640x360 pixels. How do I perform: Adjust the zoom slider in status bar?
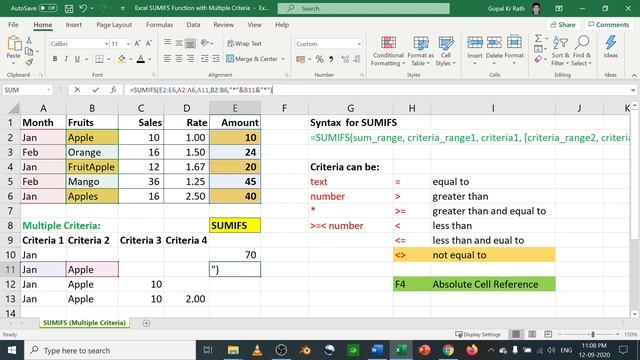tap(592, 334)
